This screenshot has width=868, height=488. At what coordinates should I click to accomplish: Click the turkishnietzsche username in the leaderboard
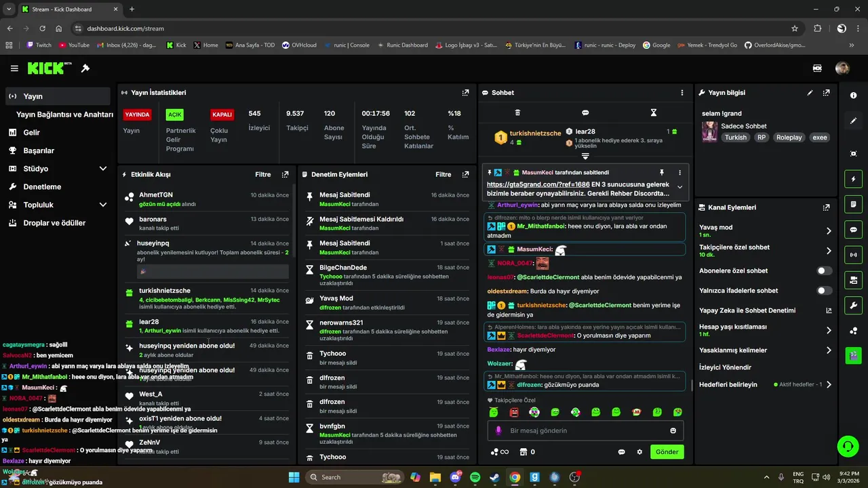[535, 133]
